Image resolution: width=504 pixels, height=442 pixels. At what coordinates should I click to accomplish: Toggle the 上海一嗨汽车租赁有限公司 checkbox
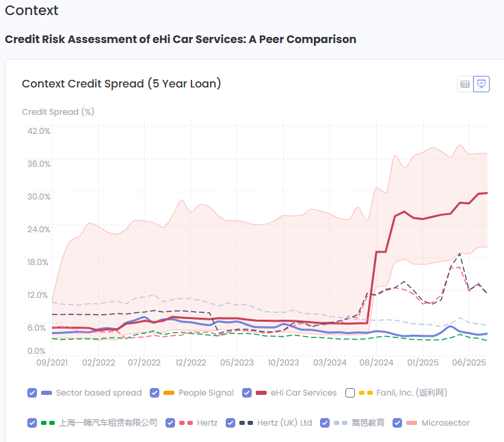click(32, 423)
